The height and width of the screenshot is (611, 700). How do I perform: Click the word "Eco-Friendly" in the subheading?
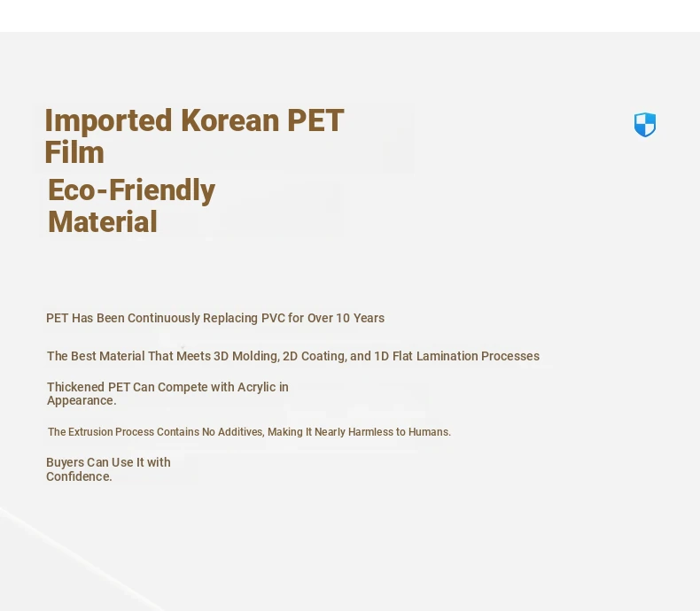(x=131, y=190)
